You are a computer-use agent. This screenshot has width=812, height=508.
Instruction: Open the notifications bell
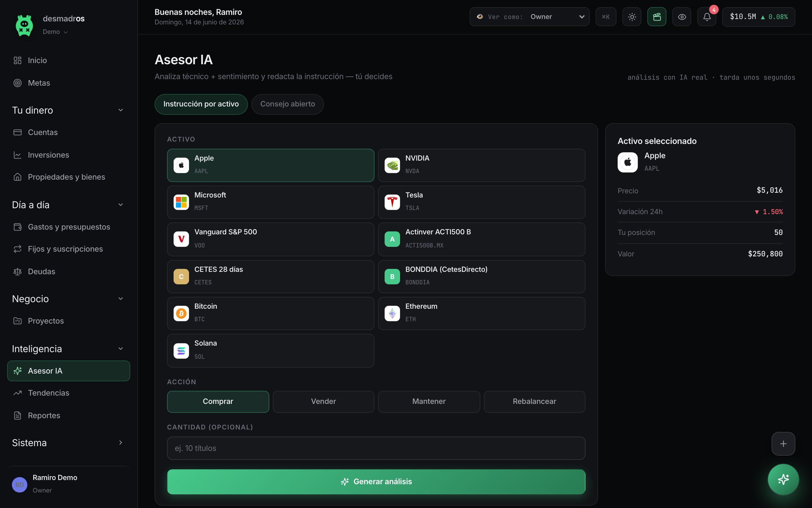point(706,17)
